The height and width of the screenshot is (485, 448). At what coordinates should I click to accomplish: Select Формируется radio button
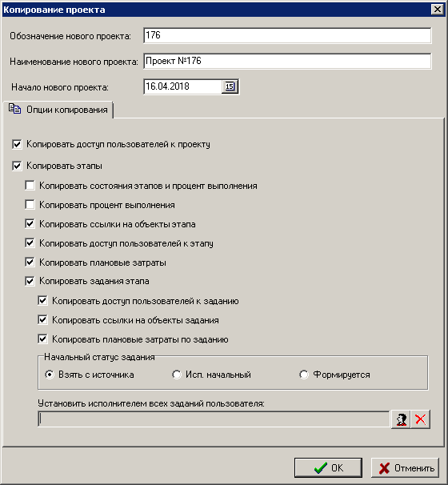[x=304, y=375]
